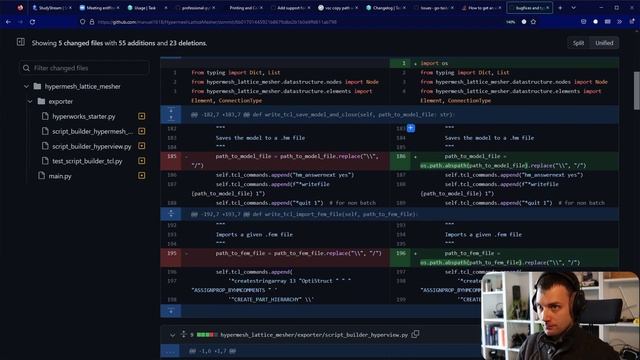Copy script_builder_hyperview.py file path
Image resolution: width=640 pixels, height=360 pixels.
click(415, 334)
